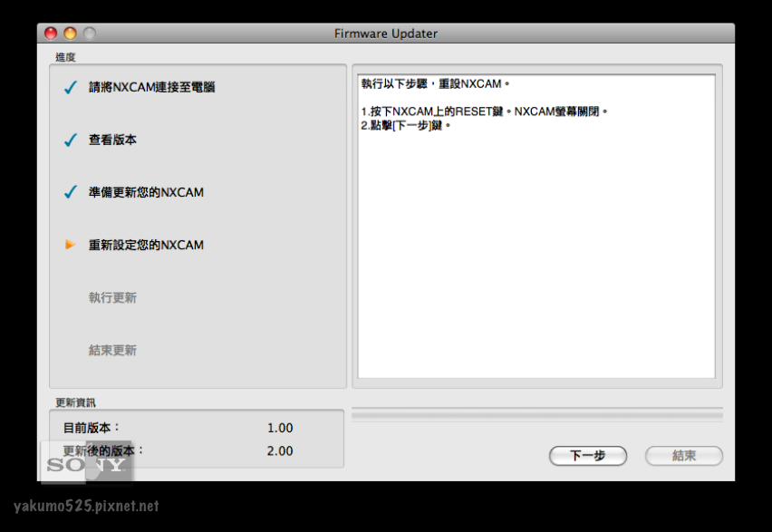
Task: Click the Firmware Updater title text
Action: [386, 34]
